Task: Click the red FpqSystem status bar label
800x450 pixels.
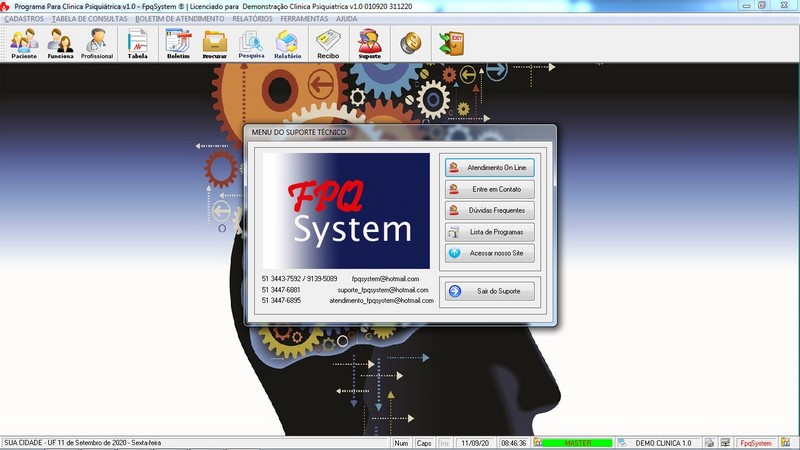Action: click(756, 443)
